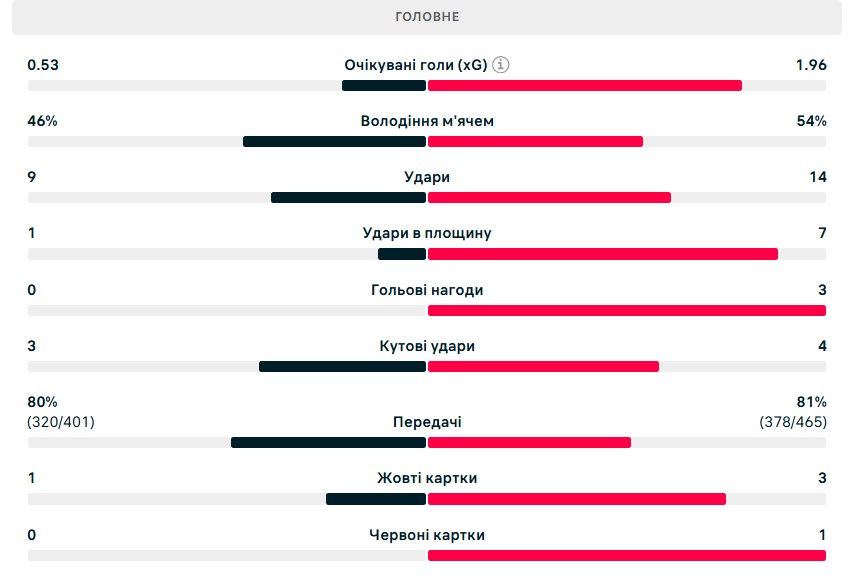
Task: Click the Жовті картки label
Action: tap(427, 478)
